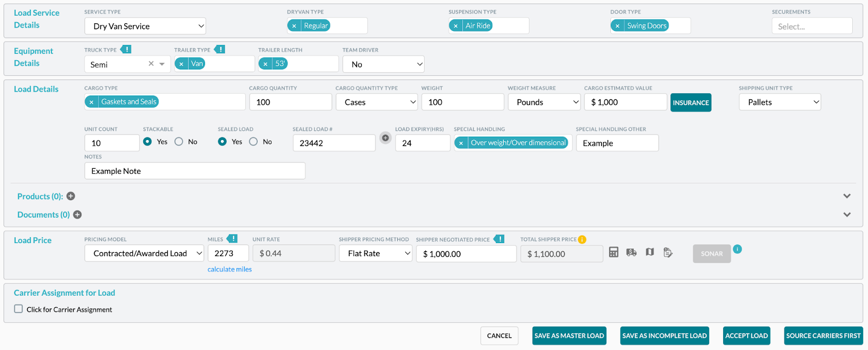Remove the Regular dryvan type tag
This screenshot has width=868, height=350.
pos(294,26)
